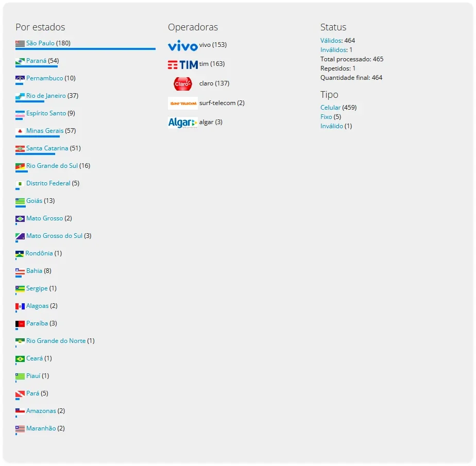Click the Santa Catarina progress bar
The height and width of the screenshot is (466, 476).
click(x=35, y=154)
